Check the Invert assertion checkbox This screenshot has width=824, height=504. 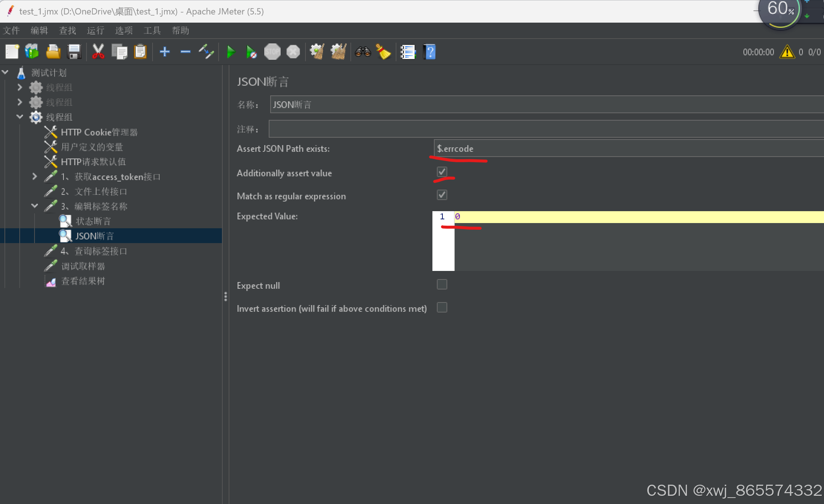pyautogui.click(x=442, y=308)
